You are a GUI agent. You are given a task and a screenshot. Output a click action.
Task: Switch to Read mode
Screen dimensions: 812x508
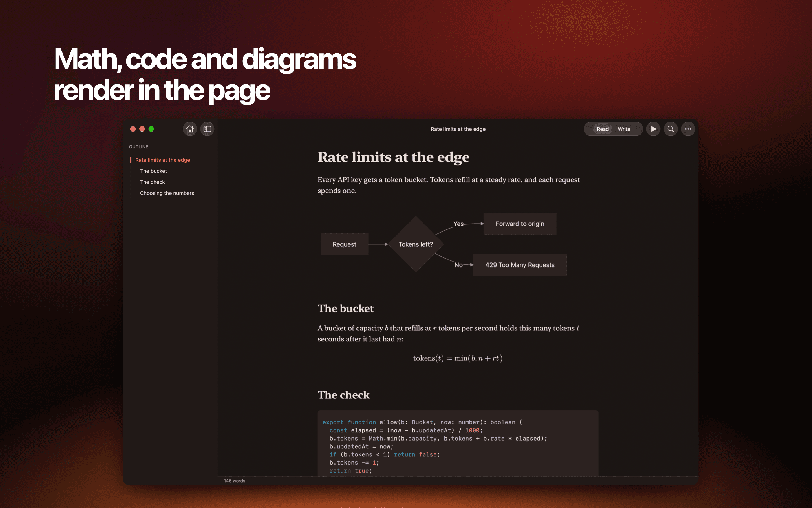tap(603, 129)
